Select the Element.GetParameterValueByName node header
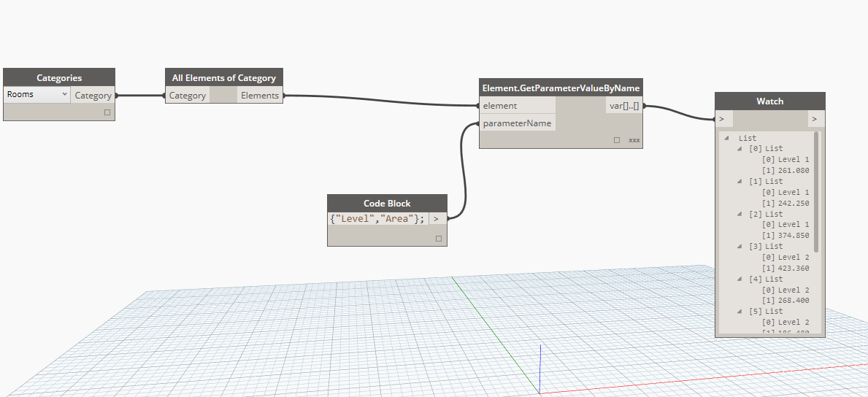This screenshot has width=868, height=397. point(561,88)
